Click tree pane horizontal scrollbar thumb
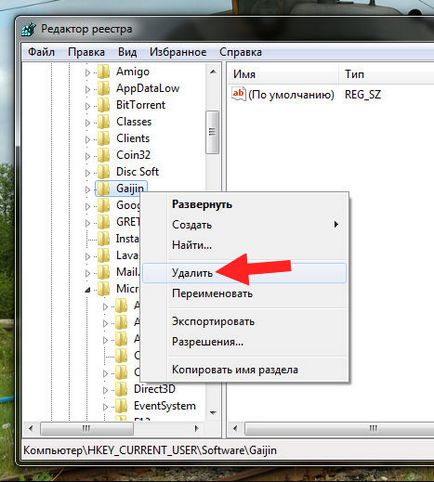The width and height of the screenshot is (434, 482). click(87, 428)
